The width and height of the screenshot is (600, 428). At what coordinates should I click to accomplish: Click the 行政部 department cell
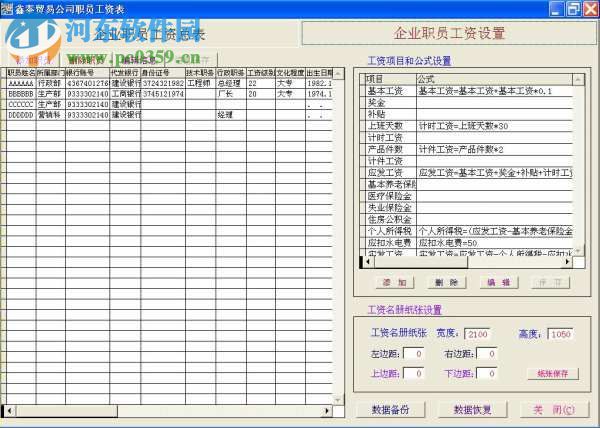tap(51, 83)
